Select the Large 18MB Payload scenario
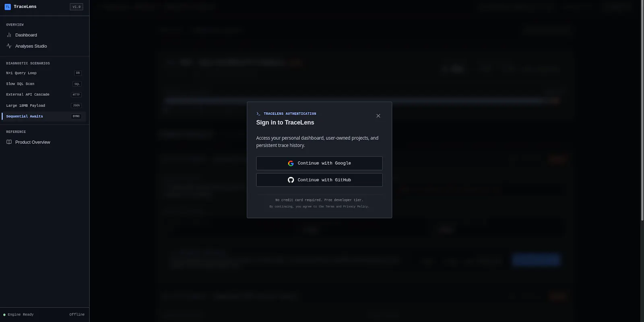This screenshot has height=322, width=644. point(44,106)
